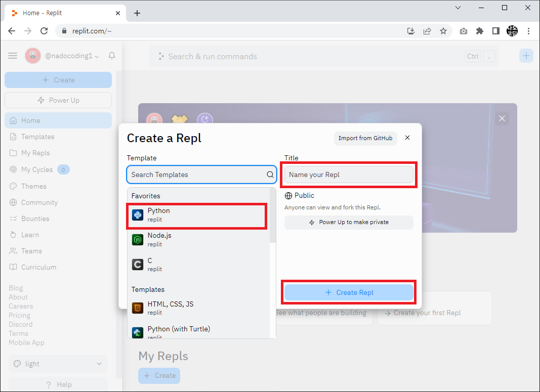Go to Home in the sidebar
This screenshot has width=540, height=392.
pos(58,120)
